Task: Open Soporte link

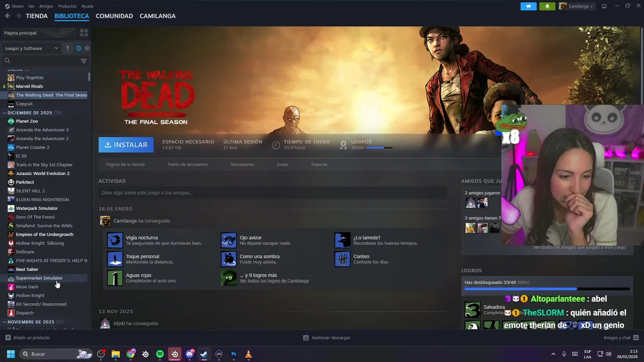Action: [x=319, y=164]
